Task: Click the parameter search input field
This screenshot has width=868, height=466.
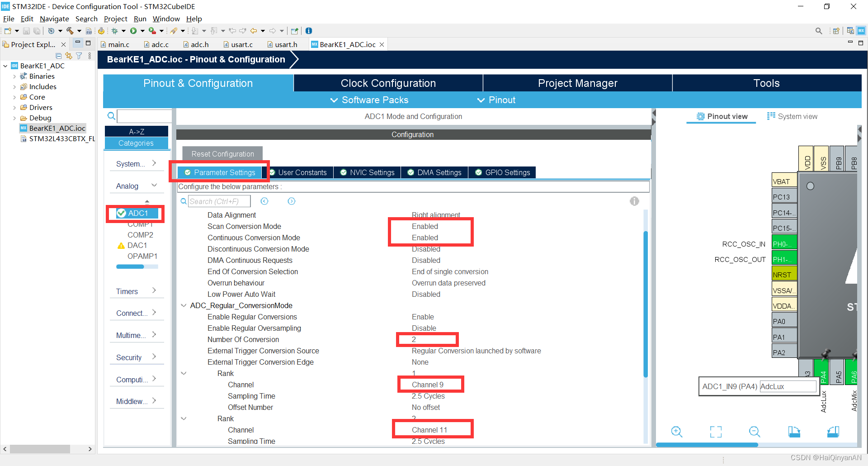Action: click(x=219, y=201)
